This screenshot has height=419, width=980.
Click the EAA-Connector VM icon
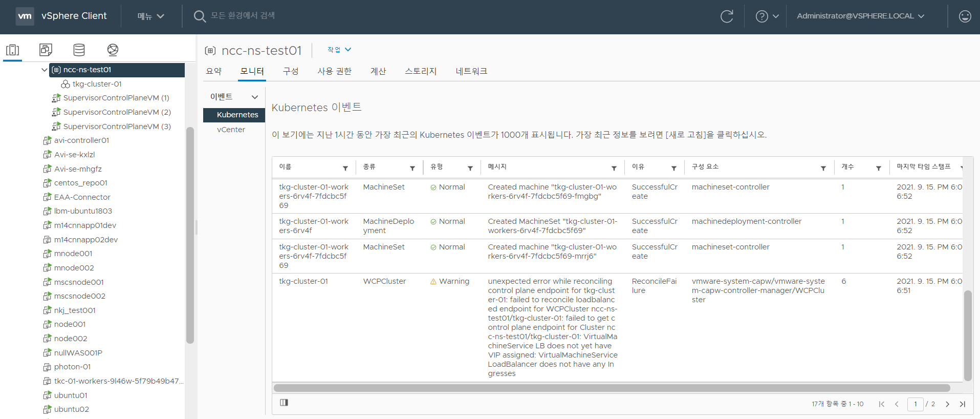47,197
